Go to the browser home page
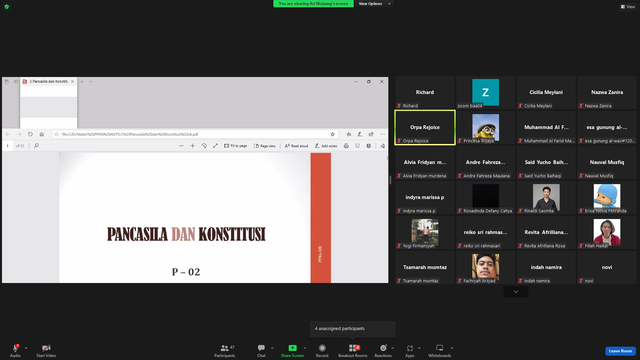Viewport: 640px width, 360px height. pyautogui.click(x=42, y=134)
